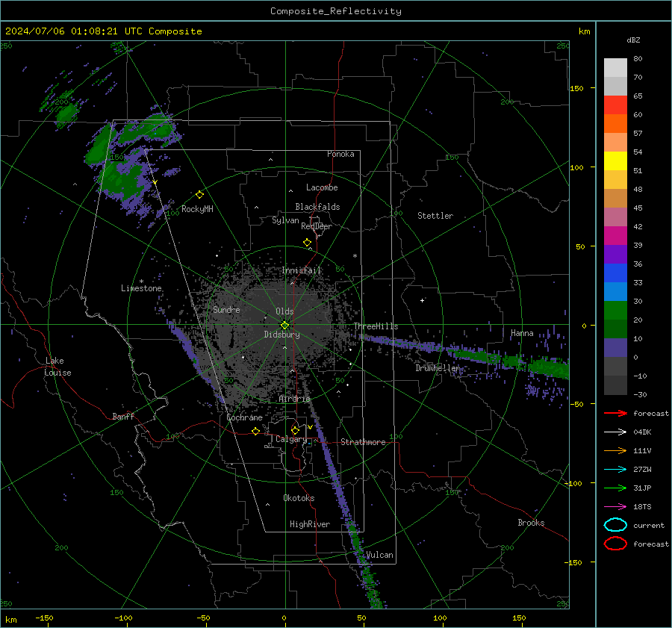
Task: Click the Vulcan town label
Action: point(379,555)
